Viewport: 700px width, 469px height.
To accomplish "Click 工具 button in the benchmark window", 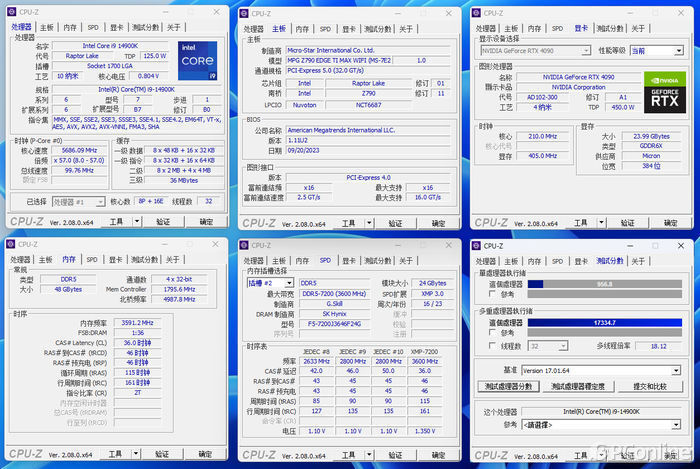I will click(580, 456).
